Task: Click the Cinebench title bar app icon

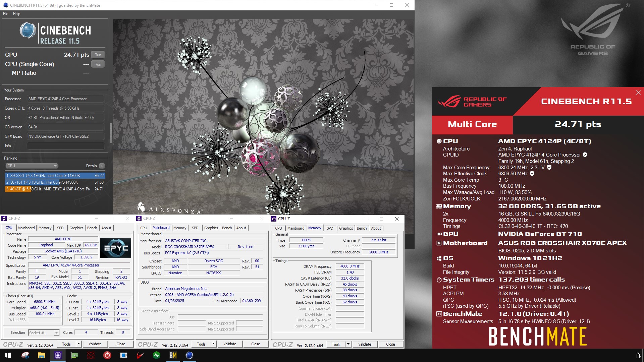Action: (5, 5)
